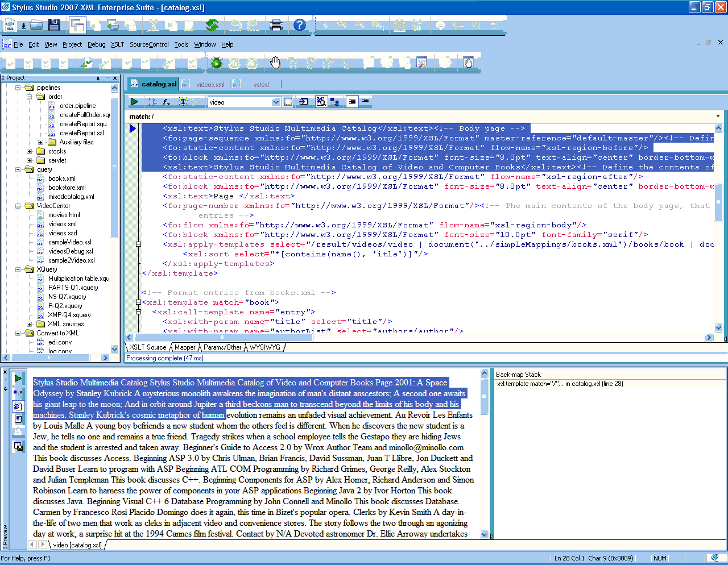Viewport: 728px width, 565px height.
Task: Toggle the back-mapping magnifier button
Action: coord(321,102)
